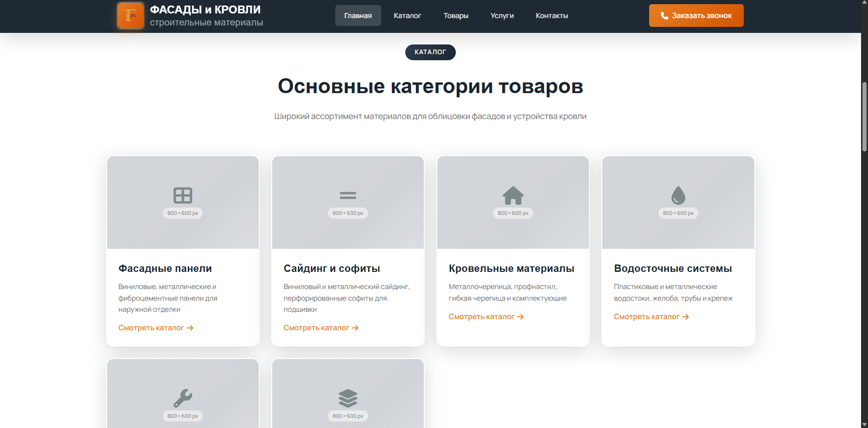
Task: Click the water drop icon in Водосточные card
Action: (678, 195)
